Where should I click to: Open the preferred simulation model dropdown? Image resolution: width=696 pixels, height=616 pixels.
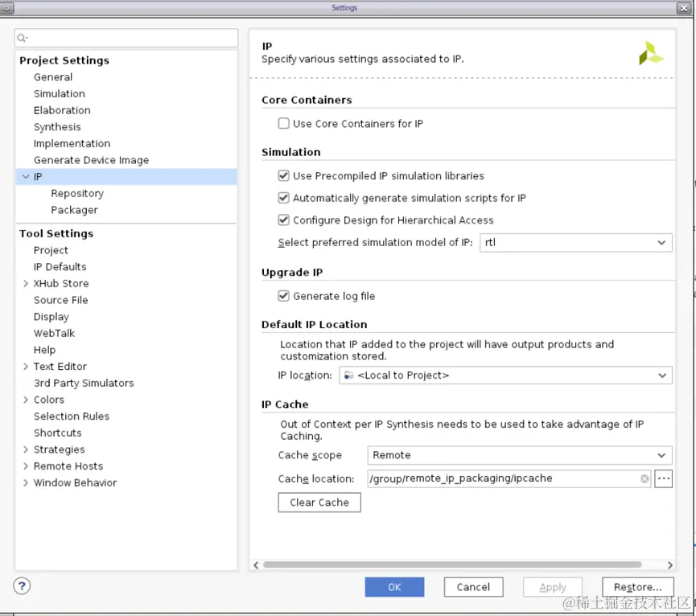pyautogui.click(x=575, y=242)
